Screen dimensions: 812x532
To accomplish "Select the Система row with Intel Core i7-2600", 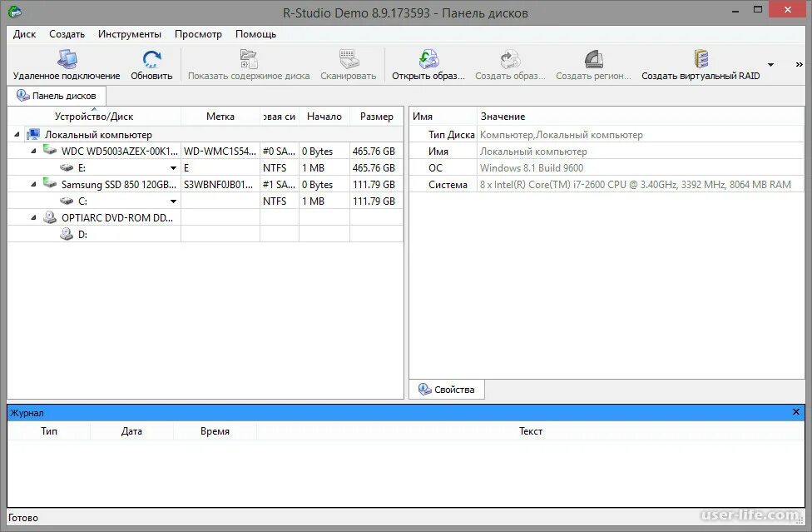I will (607, 185).
